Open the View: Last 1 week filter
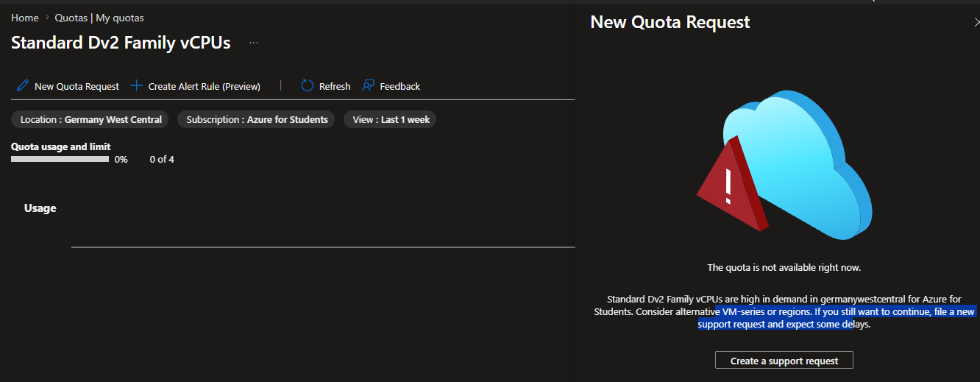Screen dimensions: 980x382 coord(390,119)
